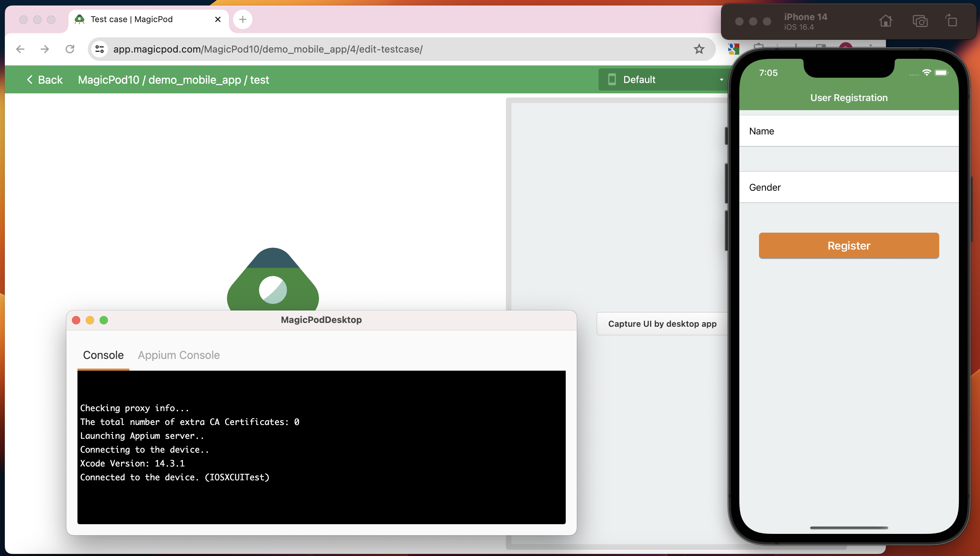The image size is (980, 556).
Task: Reload the MagicPod page
Action: (x=70, y=49)
